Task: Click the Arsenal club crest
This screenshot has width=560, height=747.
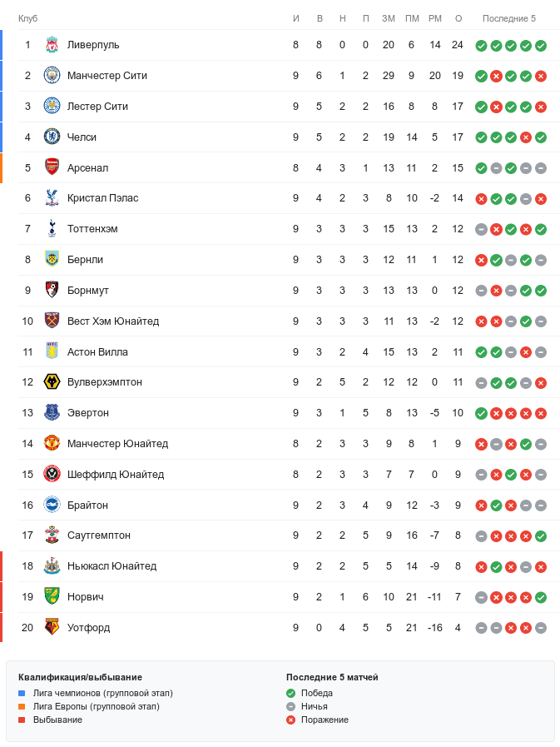Action: (x=52, y=167)
